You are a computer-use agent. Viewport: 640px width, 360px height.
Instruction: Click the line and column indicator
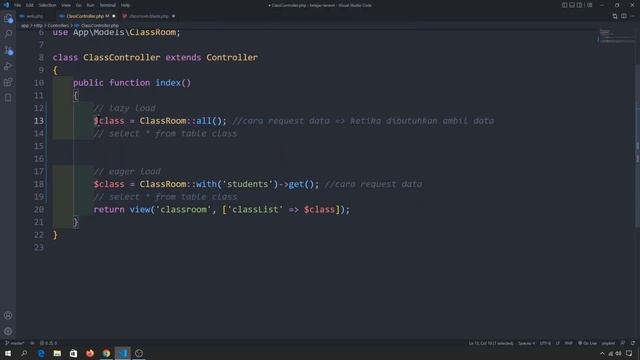click(x=491, y=343)
